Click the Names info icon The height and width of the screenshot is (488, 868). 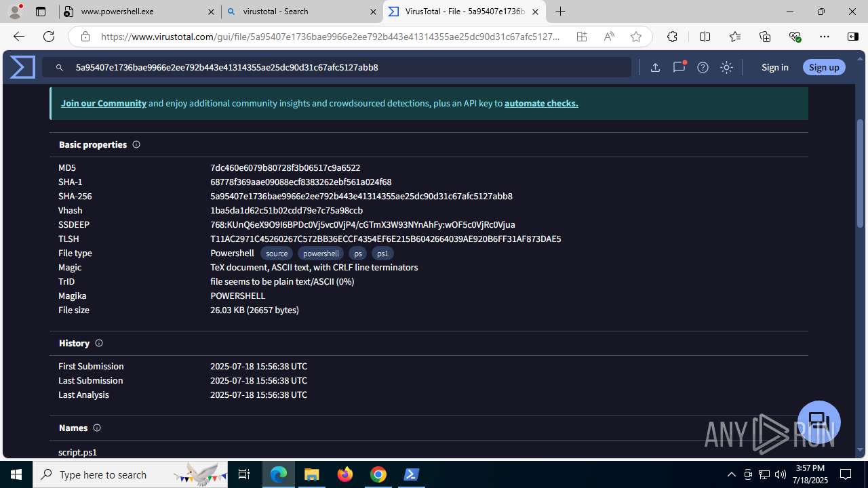pyautogui.click(x=97, y=428)
